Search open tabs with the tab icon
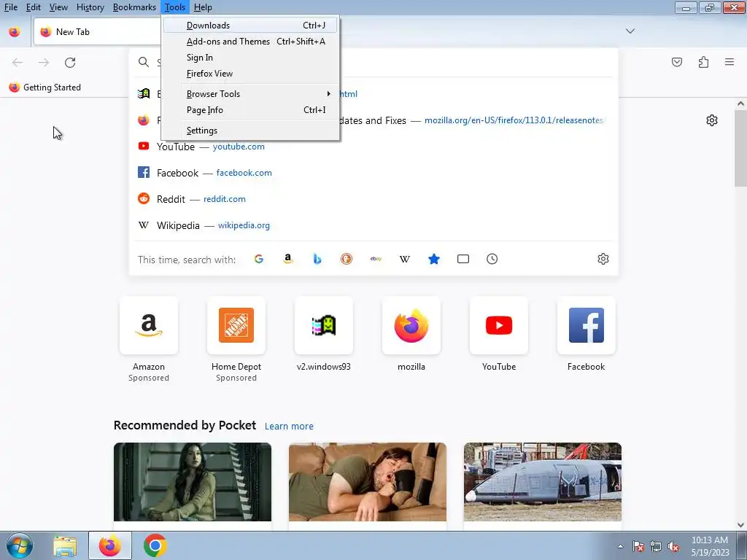 pyautogui.click(x=463, y=259)
